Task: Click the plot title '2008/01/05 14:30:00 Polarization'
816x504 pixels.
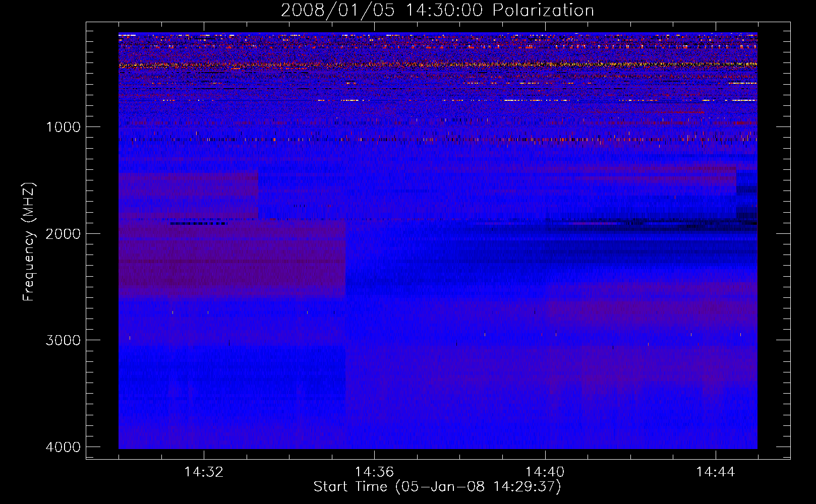Action: click(437, 11)
